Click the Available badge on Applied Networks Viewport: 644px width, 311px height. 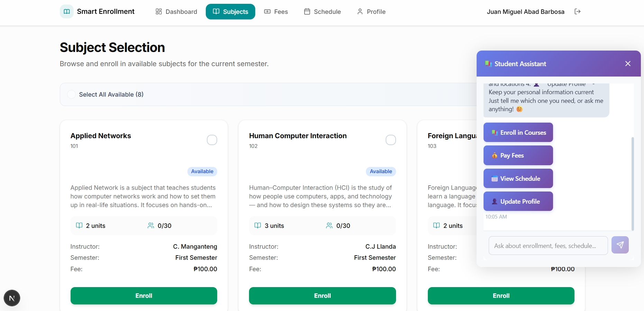point(202,171)
